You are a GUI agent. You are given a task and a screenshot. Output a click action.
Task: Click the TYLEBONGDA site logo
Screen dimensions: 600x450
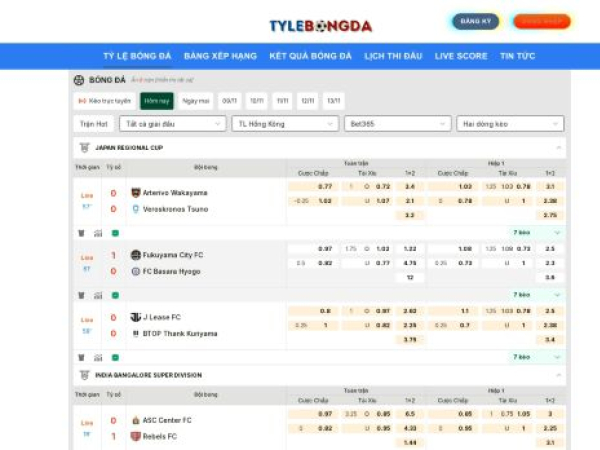pyautogui.click(x=320, y=25)
